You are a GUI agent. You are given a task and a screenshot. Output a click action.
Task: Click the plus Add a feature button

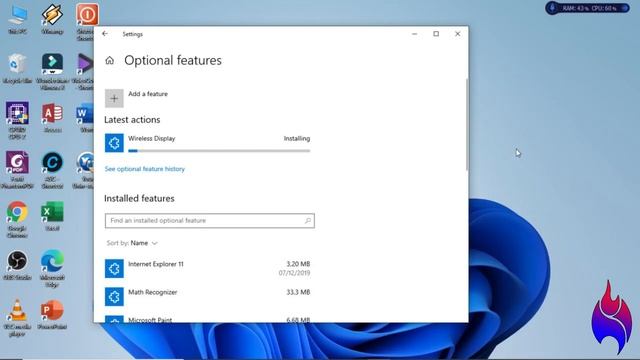pyautogui.click(x=114, y=98)
